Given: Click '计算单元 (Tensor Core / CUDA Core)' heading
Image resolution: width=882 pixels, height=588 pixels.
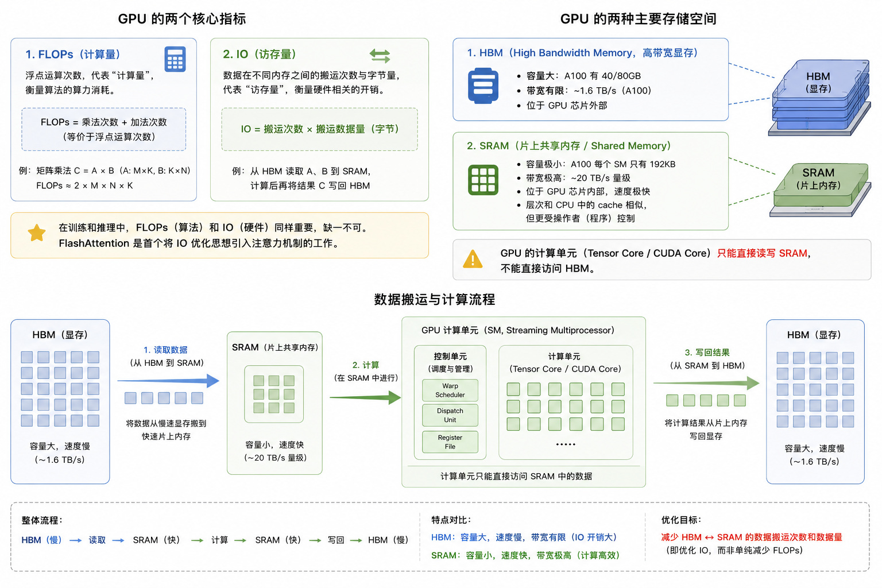Looking at the screenshot, I should (x=565, y=363).
